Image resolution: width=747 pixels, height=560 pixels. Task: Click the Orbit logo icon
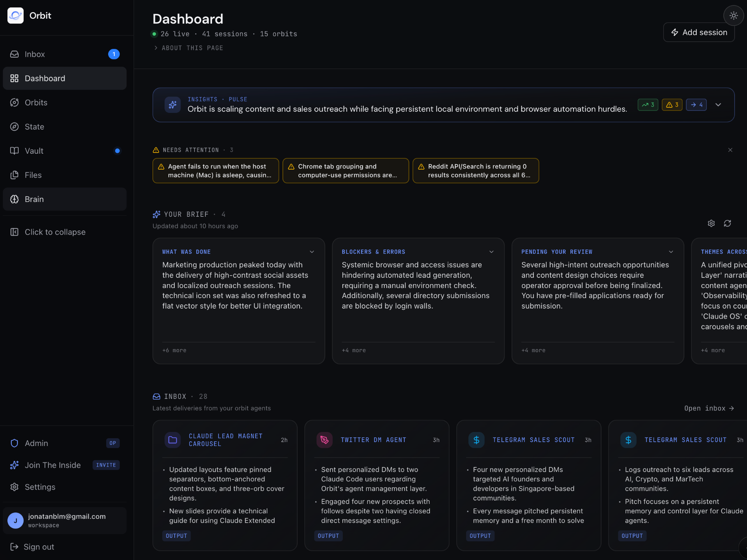point(16,16)
